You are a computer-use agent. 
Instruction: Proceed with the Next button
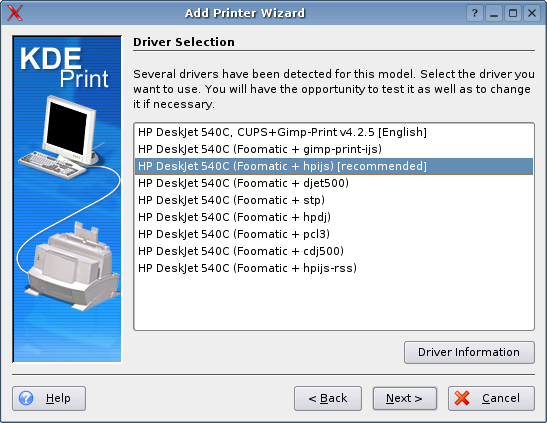pos(405,398)
